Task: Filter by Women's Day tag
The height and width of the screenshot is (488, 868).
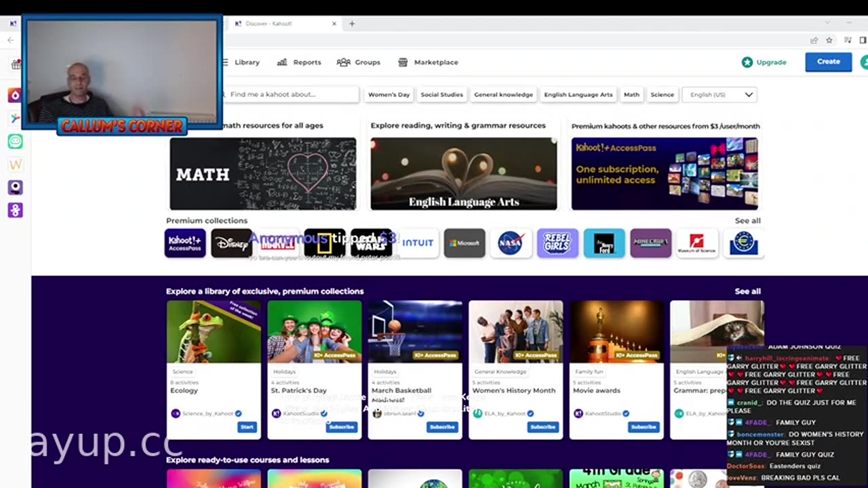Action: click(x=389, y=95)
